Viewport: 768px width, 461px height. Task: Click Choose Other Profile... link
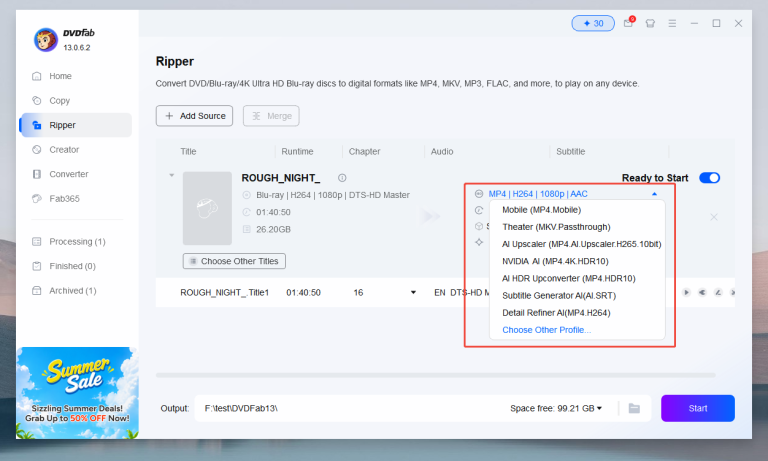coord(546,330)
